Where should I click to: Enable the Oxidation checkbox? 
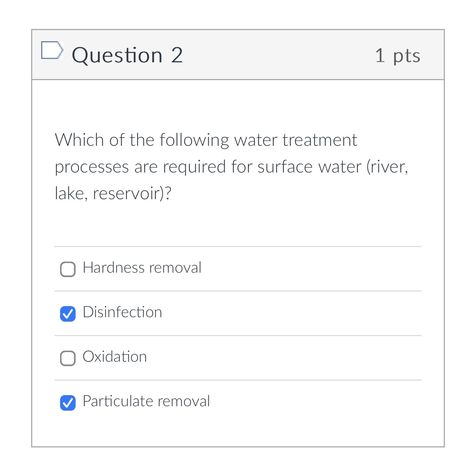click(67, 358)
